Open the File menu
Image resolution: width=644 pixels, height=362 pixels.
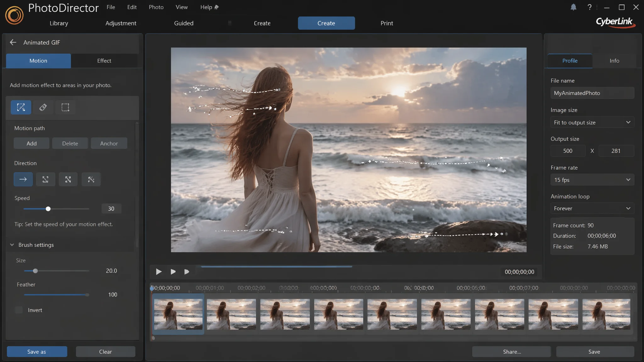click(111, 7)
